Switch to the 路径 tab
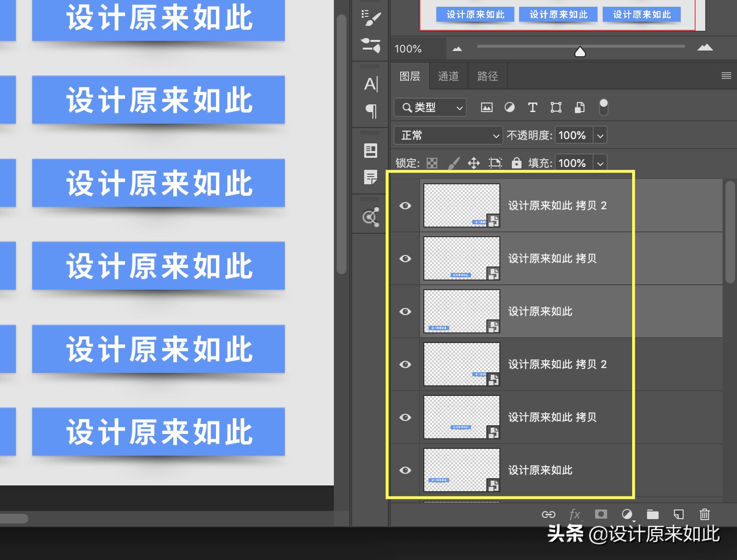This screenshot has width=737, height=560. point(487,76)
